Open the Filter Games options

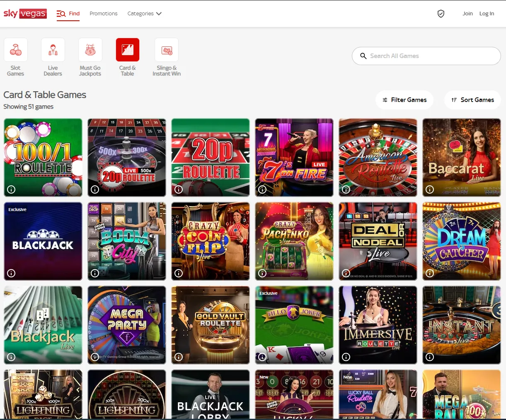pos(404,100)
